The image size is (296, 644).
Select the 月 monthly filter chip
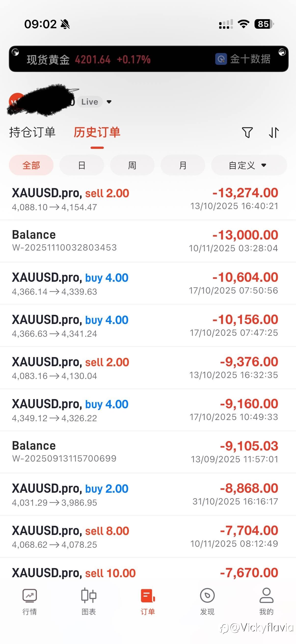pyautogui.click(x=183, y=165)
